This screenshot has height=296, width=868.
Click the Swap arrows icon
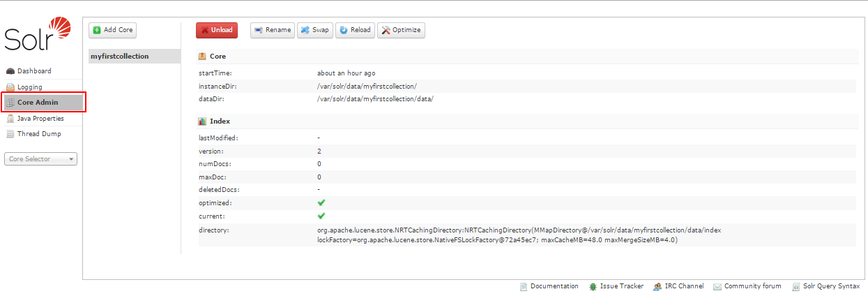point(305,30)
